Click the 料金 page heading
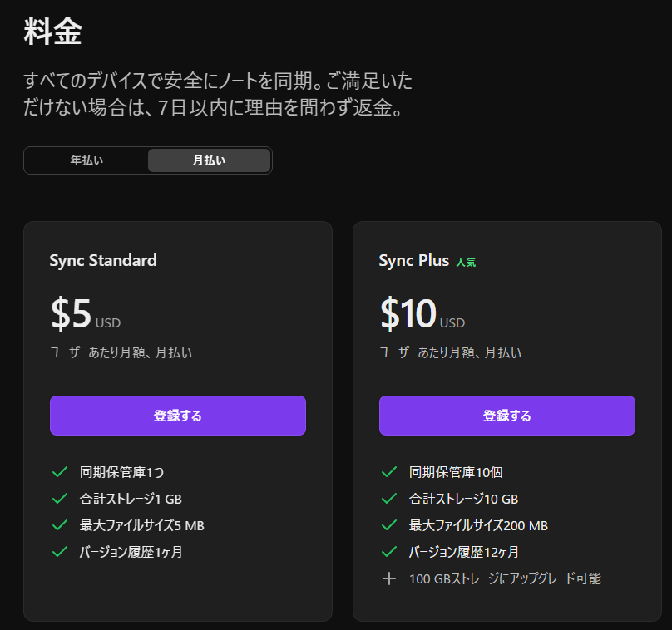This screenshot has height=630, width=672. tap(52, 32)
